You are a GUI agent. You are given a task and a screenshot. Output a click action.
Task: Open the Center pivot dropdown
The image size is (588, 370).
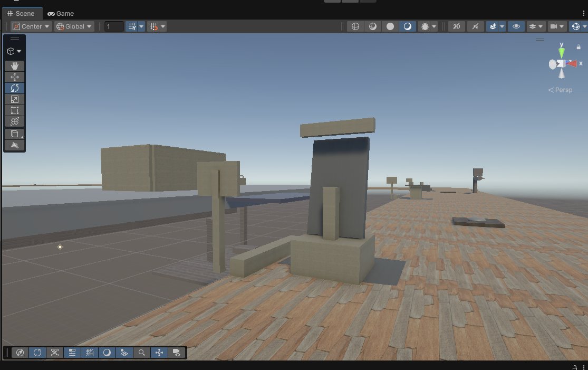pos(30,26)
